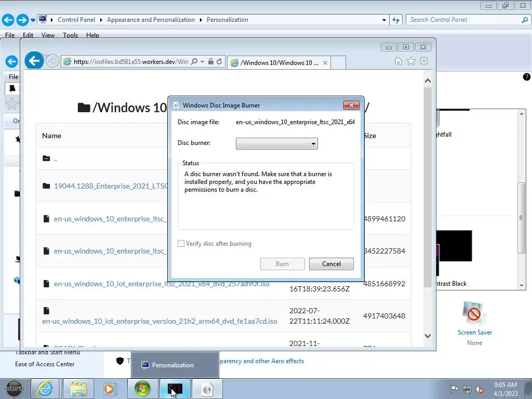The height and width of the screenshot is (399, 532).
Task: Click browser page scroll down arrow
Action: (x=428, y=336)
